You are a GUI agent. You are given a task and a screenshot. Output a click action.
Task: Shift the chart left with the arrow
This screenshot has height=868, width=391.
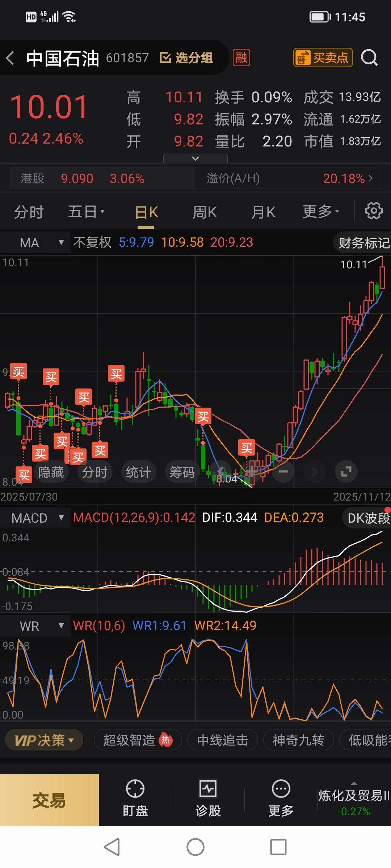pyautogui.click(x=221, y=471)
